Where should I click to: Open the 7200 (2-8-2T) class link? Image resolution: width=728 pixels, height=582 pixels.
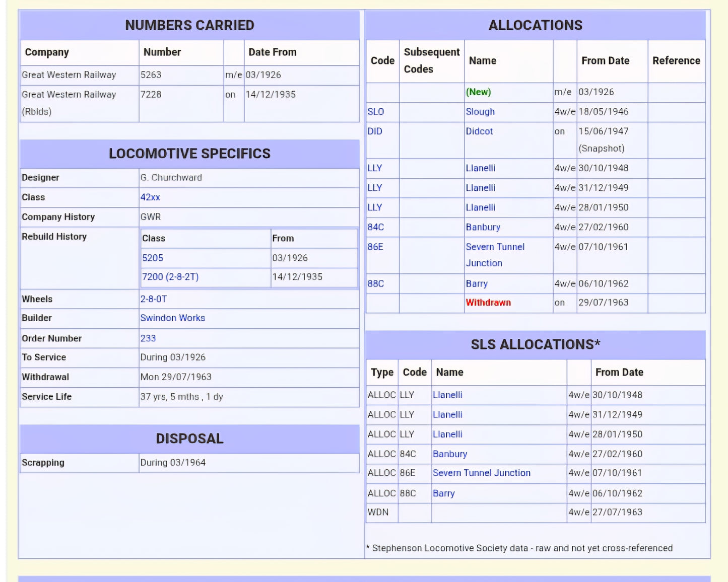[170, 277]
